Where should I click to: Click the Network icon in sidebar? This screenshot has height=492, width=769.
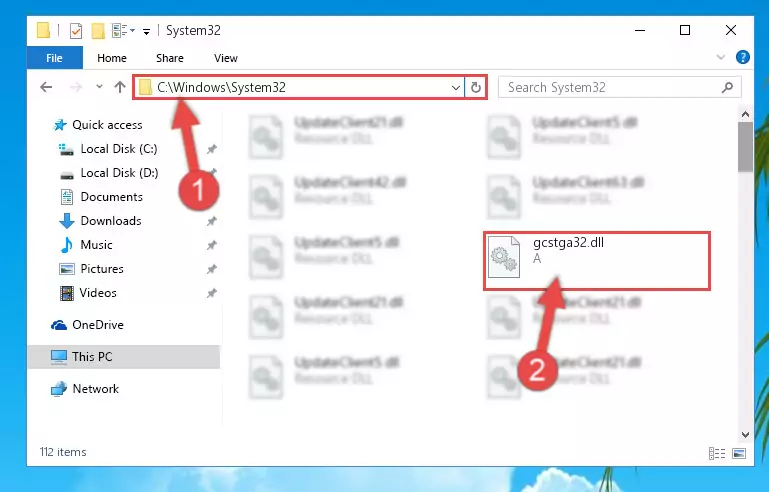59,388
